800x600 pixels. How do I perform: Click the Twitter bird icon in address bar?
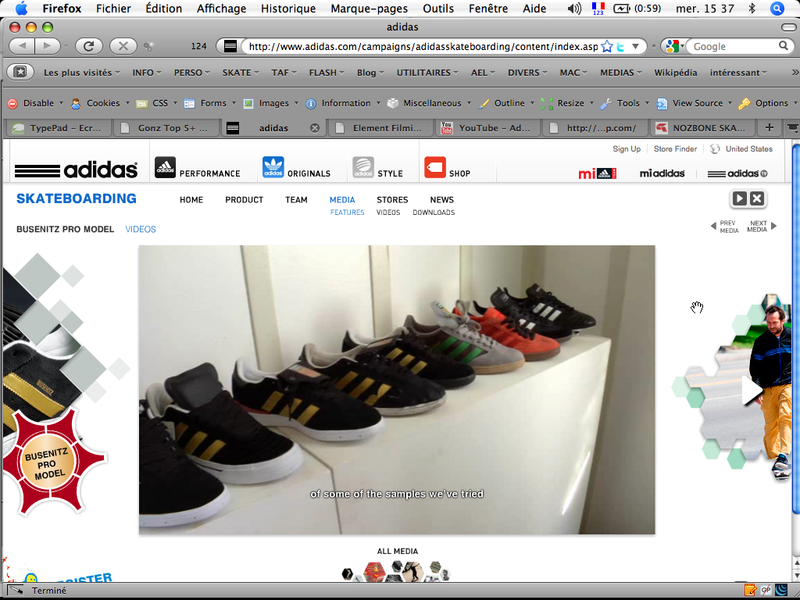620,46
